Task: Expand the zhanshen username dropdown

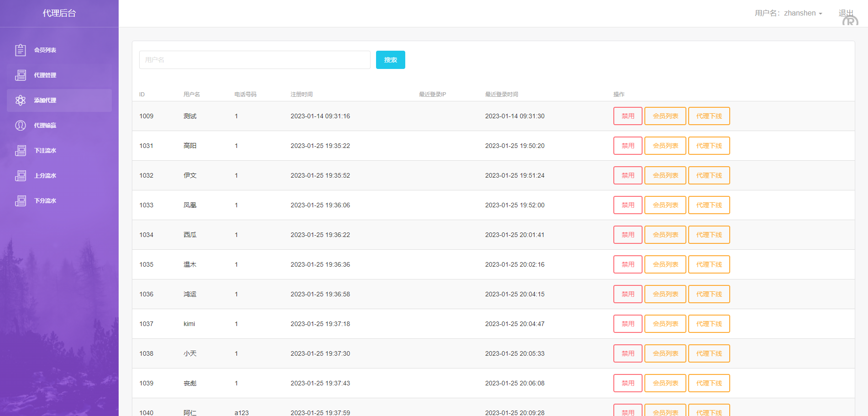Action: [788, 13]
